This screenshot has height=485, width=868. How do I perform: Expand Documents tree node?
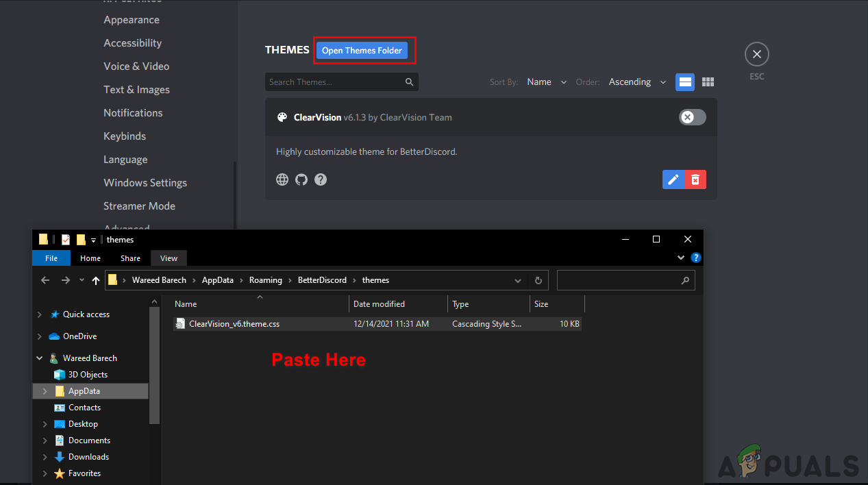(x=45, y=440)
